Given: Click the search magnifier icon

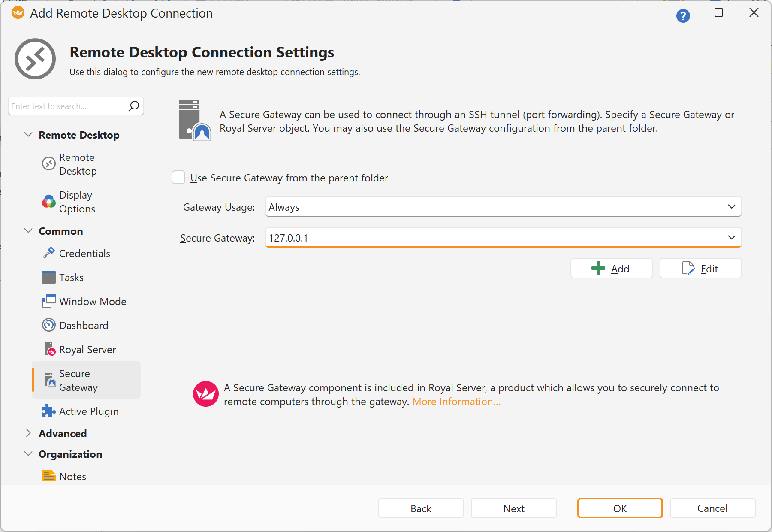Looking at the screenshot, I should 133,106.
